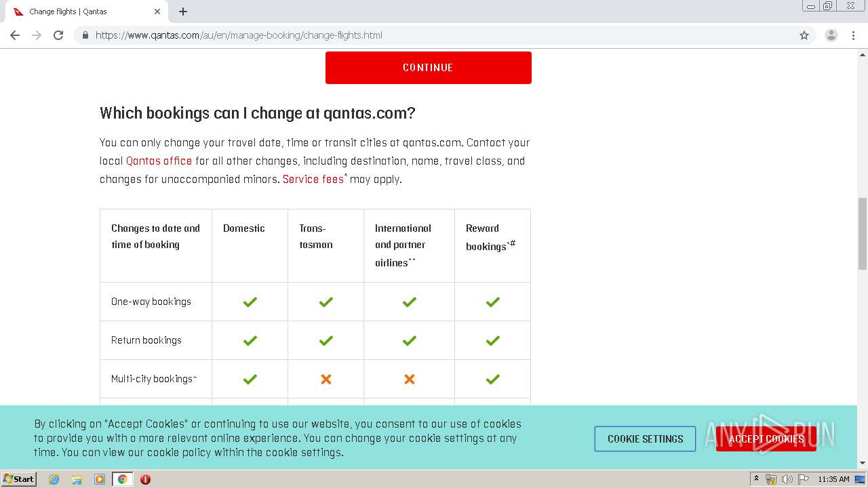The height and width of the screenshot is (488, 868).
Task: Click the padlock site info icon
Action: tap(85, 35)
